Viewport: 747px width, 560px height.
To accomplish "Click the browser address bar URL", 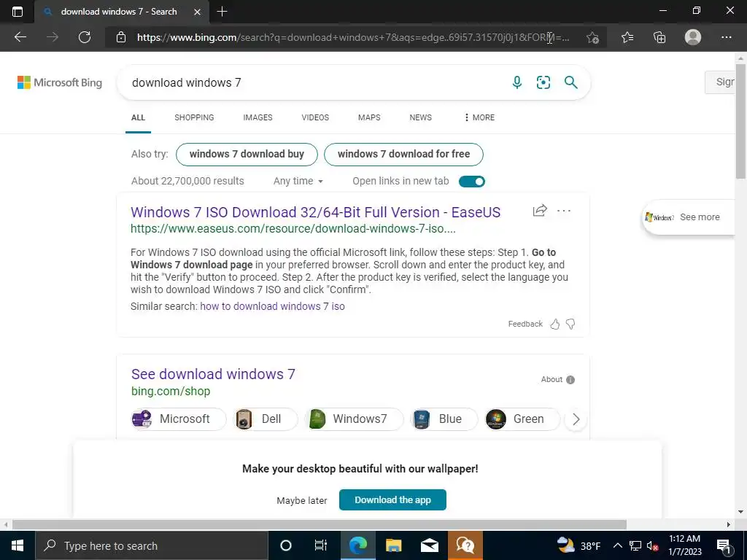I will (352, 37).
